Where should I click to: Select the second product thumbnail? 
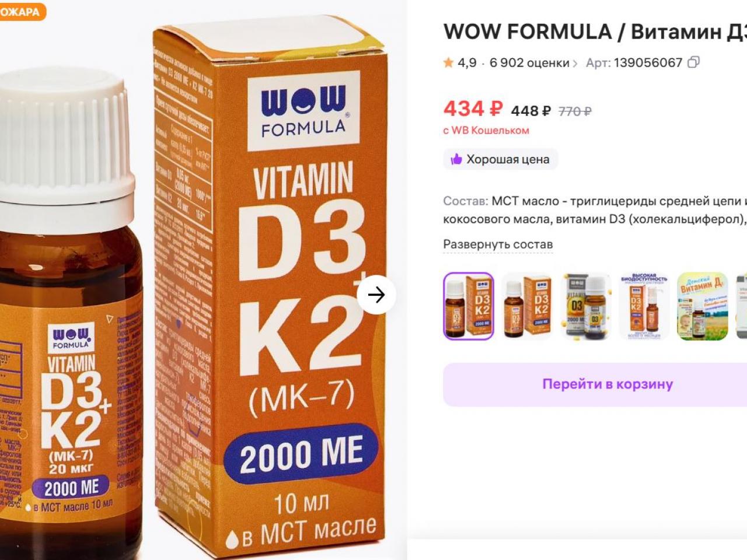click(527, 306)
